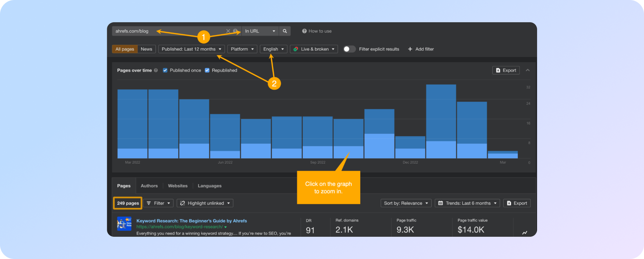Switch to the Websites tab
The height and width of the screenshot is (259, 644).
[178, 186]
